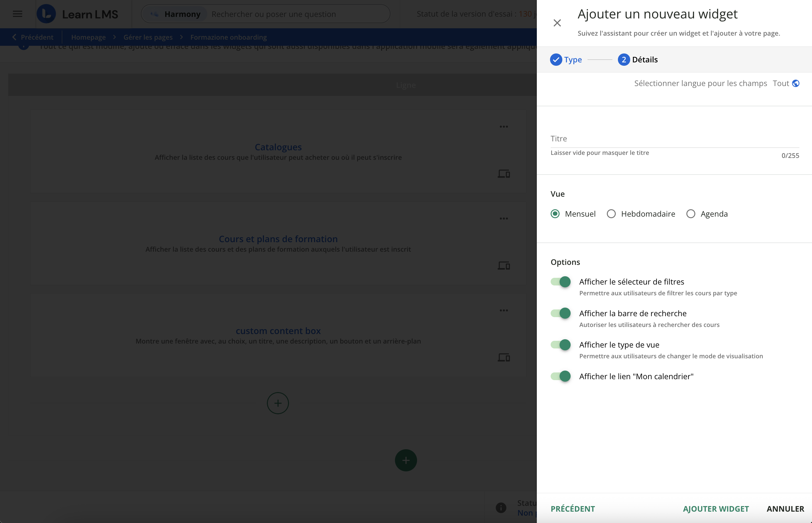
Task: Close the add widget panel with X
Action: 557,23
